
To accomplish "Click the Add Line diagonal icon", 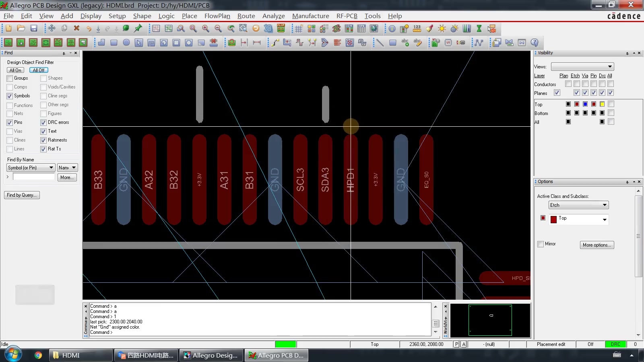I will 380,43.
